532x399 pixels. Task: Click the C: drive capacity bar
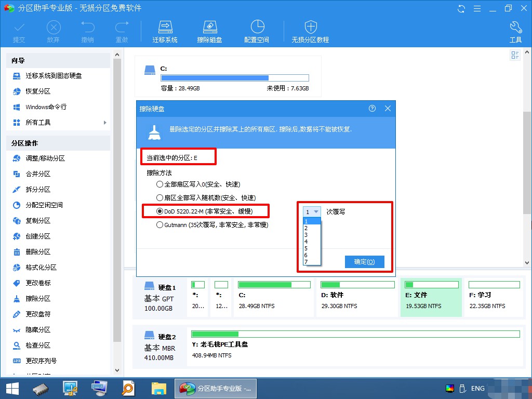click(235, 78)
